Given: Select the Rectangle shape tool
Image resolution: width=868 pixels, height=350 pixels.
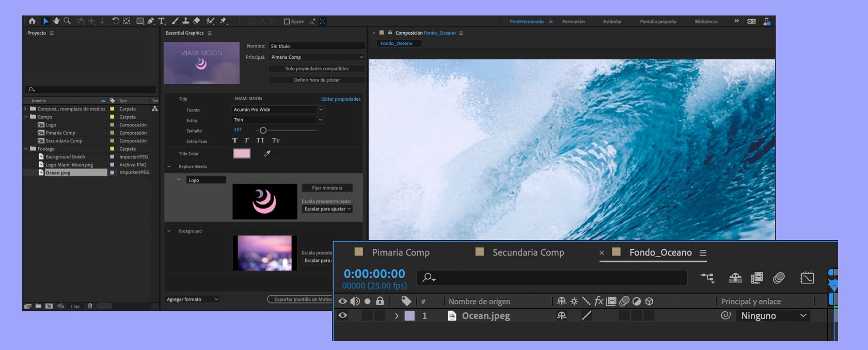Looking at the screenshot, I should (140, 21).
